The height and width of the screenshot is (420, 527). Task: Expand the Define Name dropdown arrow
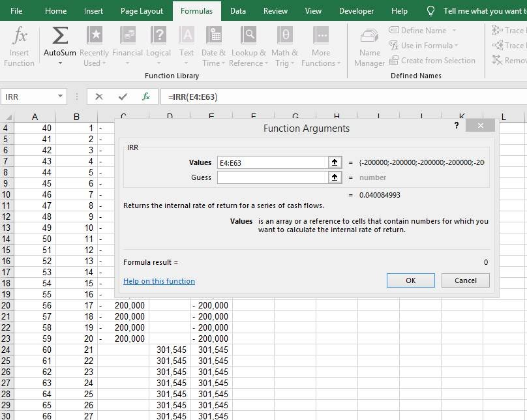pyautogui.click(x=454, y=31)
